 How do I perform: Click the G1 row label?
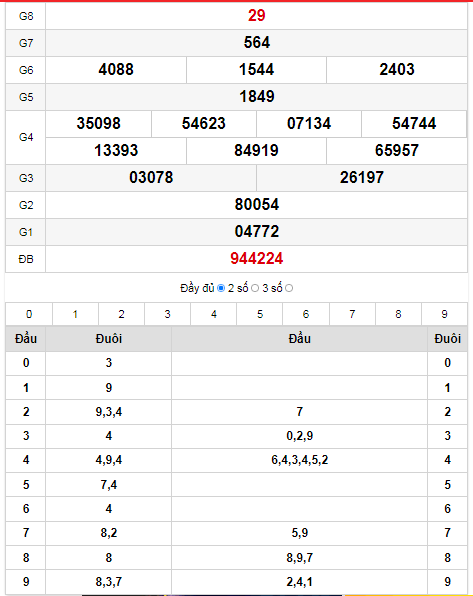[26, 232]
